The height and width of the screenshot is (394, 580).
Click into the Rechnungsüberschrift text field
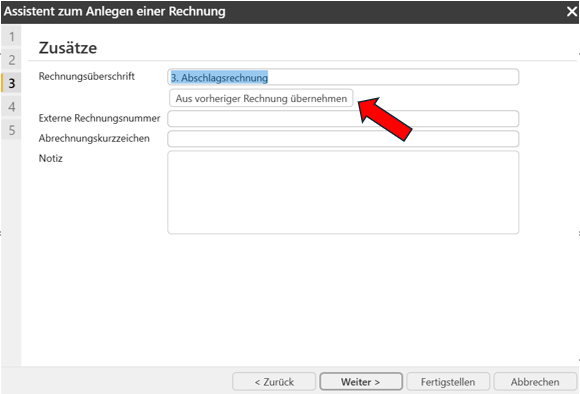pos(343,77)
